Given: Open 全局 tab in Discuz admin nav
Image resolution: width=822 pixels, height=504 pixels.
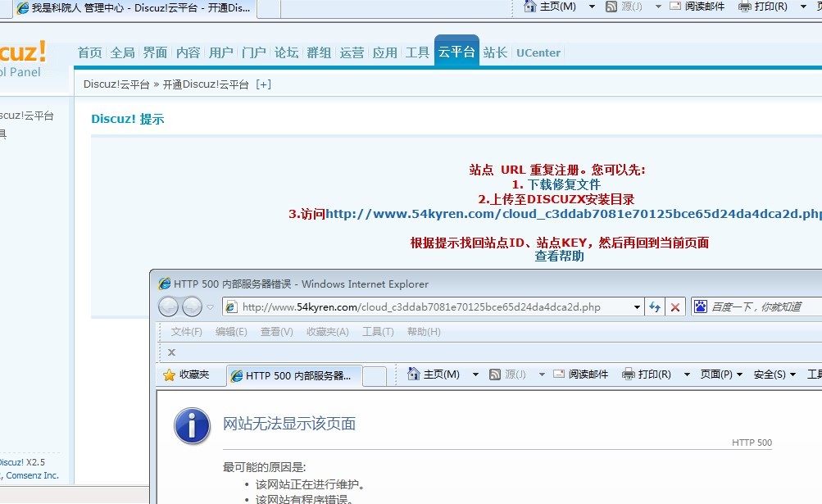Looking at the screenshot, I should pos(123,52).
